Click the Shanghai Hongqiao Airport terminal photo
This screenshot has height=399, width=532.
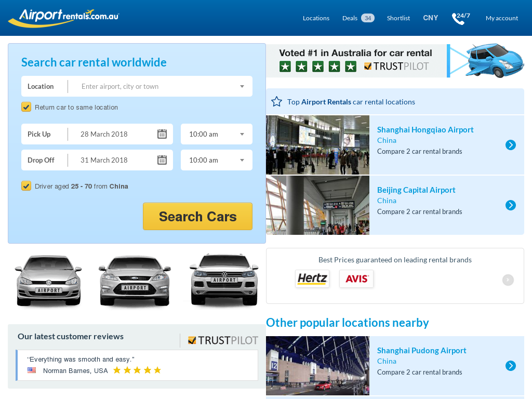click(x=317, y=145)
